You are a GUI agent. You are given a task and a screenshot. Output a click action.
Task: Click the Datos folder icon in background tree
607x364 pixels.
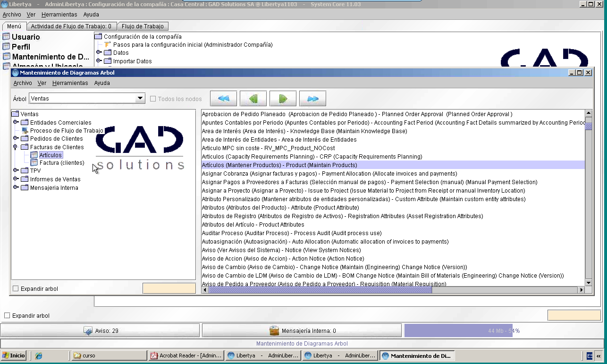[x=108, y=53]
